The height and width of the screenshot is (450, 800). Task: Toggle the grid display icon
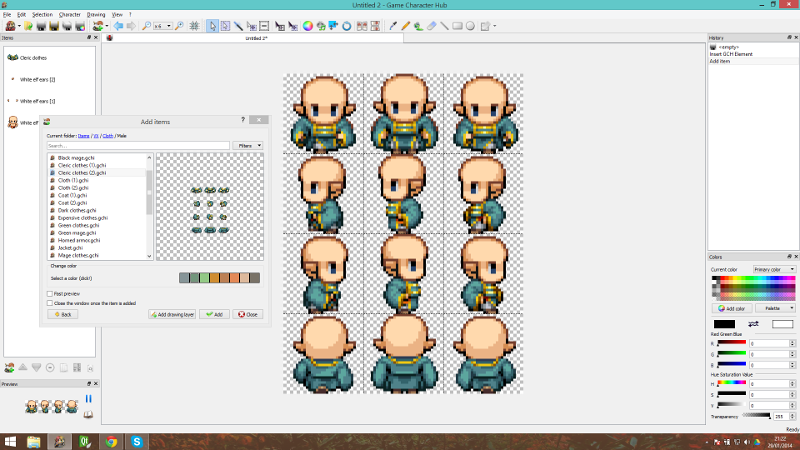tap(192, 26)
